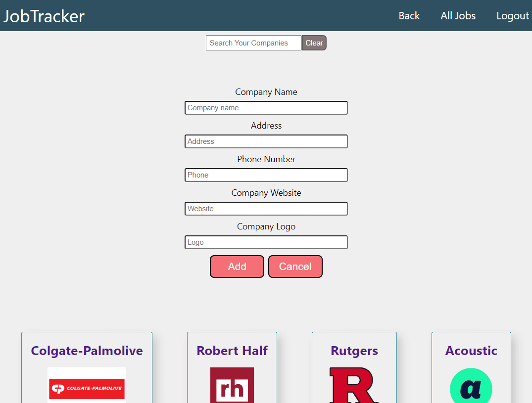This screenshot has width=532, height=403.
Task: Click the Company Name label
Action: pos(266,92)
